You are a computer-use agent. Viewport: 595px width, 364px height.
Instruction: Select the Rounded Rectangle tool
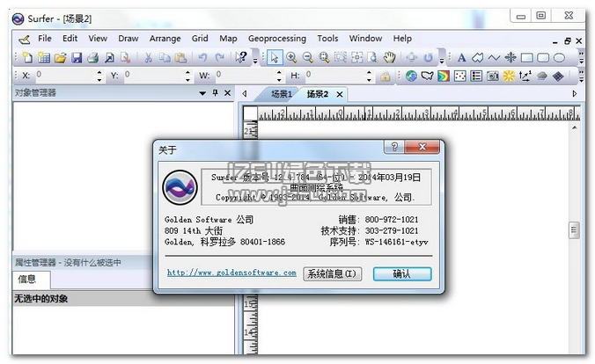(543, 58)
